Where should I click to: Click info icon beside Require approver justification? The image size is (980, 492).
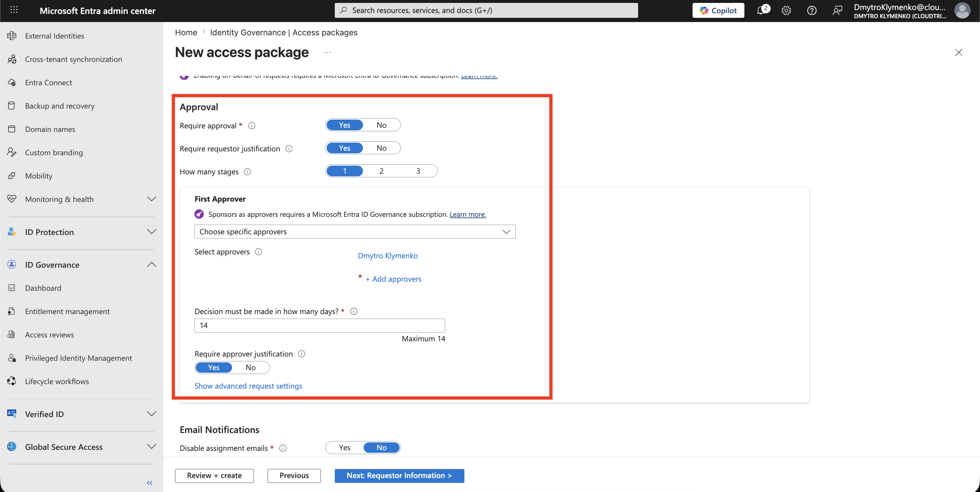tap(302, 354)
